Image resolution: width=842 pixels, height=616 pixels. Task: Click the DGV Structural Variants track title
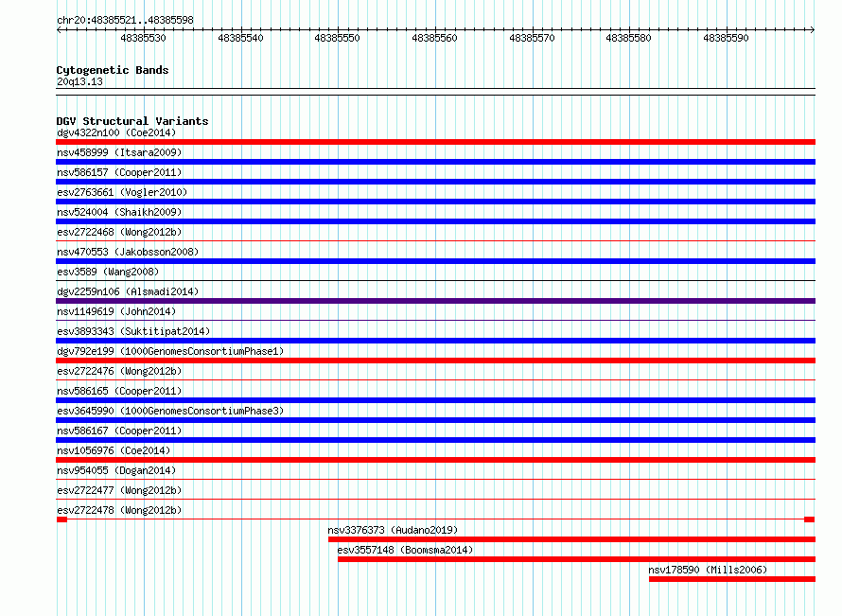point(132,121)
